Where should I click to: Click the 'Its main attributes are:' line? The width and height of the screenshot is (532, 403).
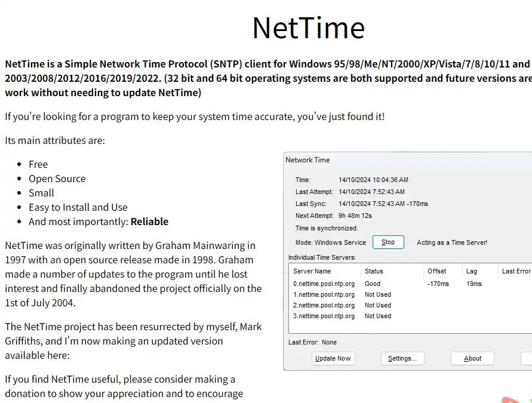[55, 140]
